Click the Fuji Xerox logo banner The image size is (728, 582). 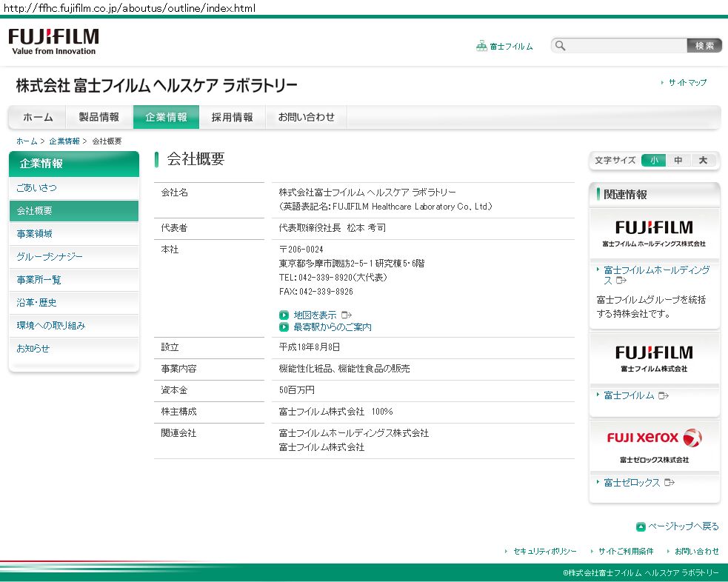654,445
